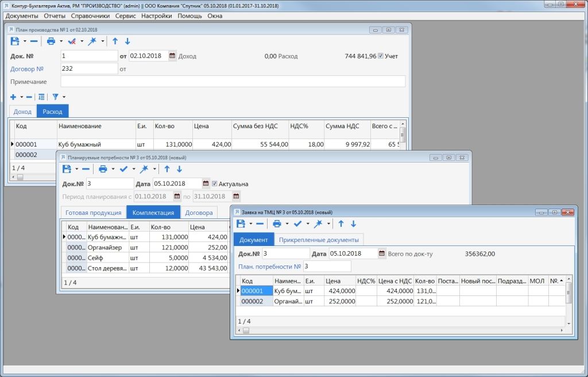Expand save dropdown arrow in Планируемые потребности toolbar

(76, 169)
